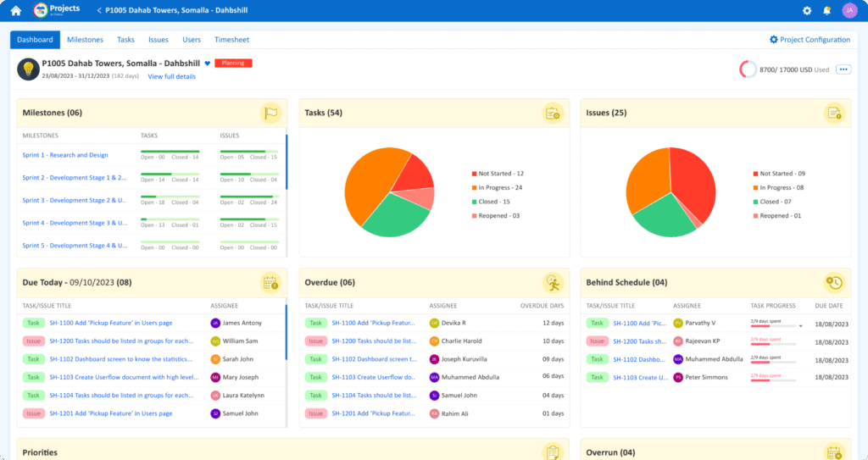Click the Home icon in top bar
Image resolution: width=868 pixels, height=460 pixels.
[x=15, y=10]
